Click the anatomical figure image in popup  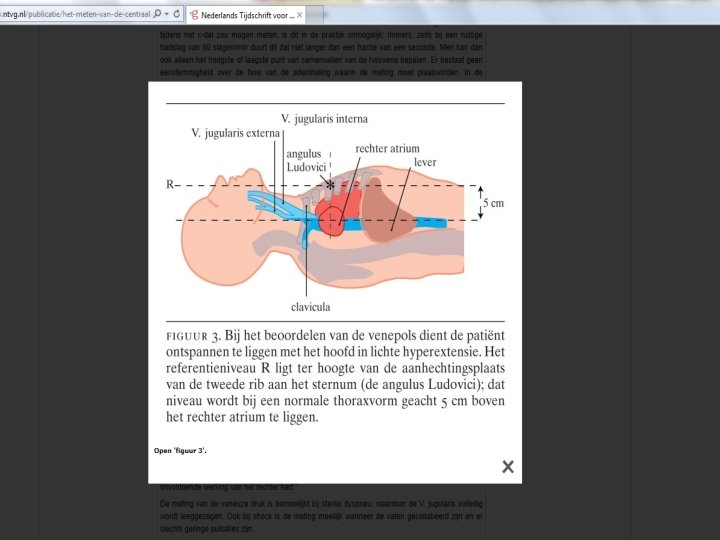(335, 213)
